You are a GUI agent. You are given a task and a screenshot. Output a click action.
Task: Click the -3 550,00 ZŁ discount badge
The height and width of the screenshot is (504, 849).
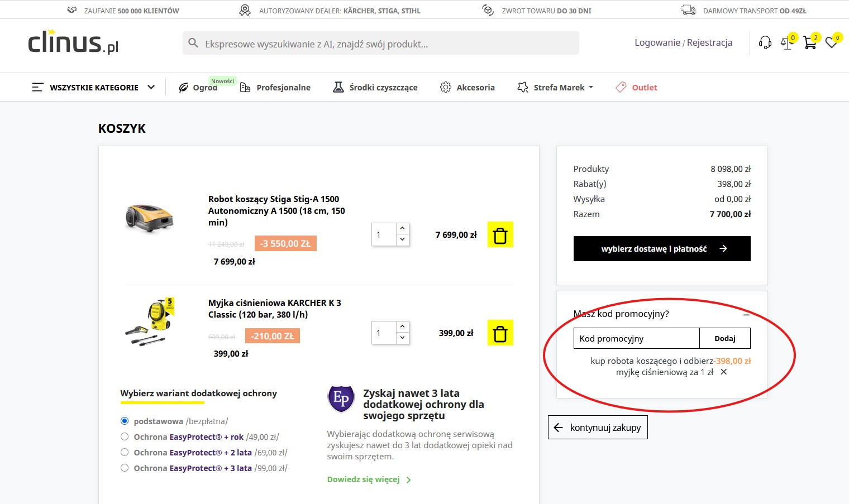[285, 243]
